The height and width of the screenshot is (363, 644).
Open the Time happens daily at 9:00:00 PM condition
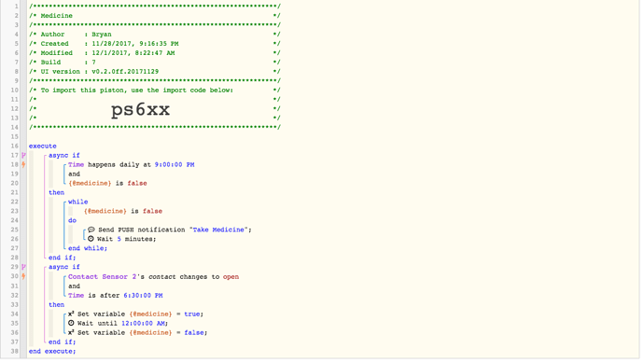(x=131, y=164)
